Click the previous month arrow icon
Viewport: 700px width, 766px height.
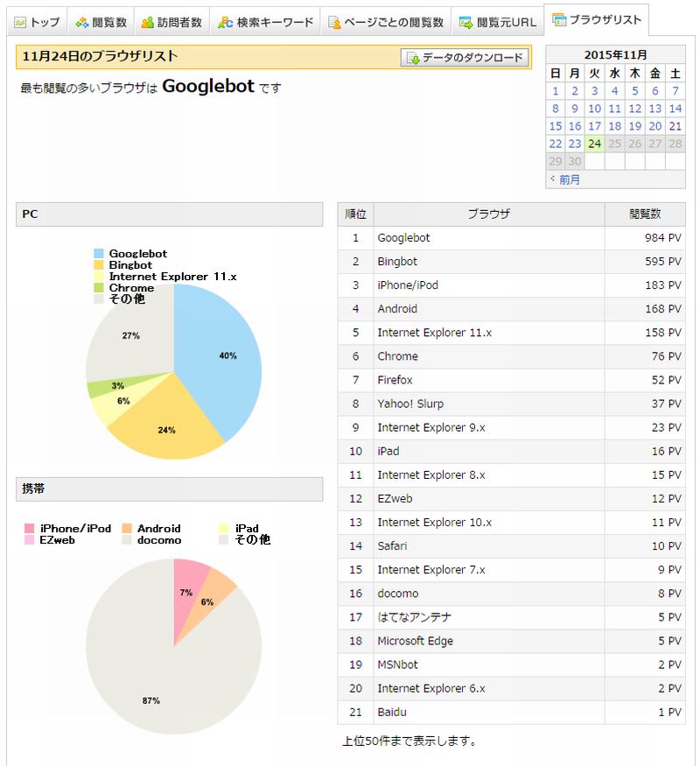553,179
